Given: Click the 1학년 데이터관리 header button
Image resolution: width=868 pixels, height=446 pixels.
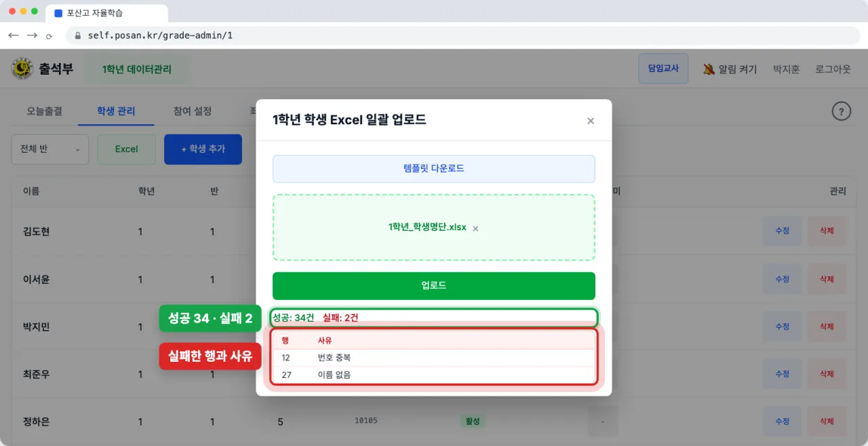Looking at the screenshot, I should click(x=137, y=69).
